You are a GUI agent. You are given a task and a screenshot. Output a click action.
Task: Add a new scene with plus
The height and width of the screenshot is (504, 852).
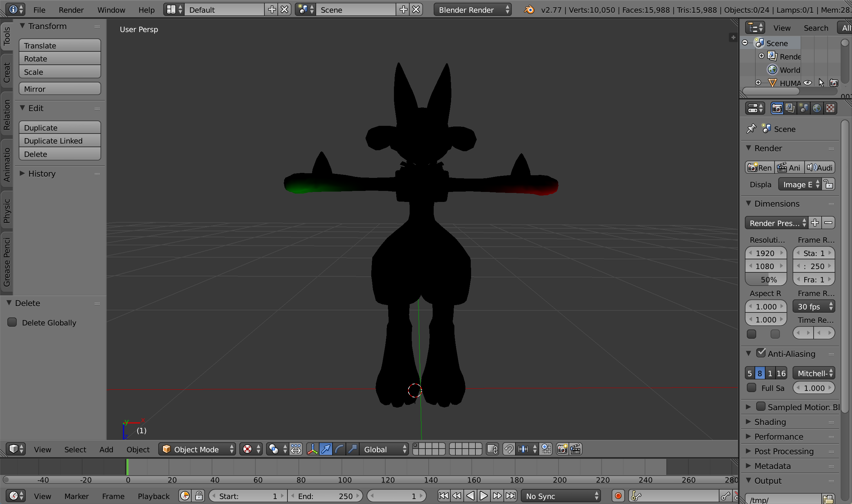403,9
